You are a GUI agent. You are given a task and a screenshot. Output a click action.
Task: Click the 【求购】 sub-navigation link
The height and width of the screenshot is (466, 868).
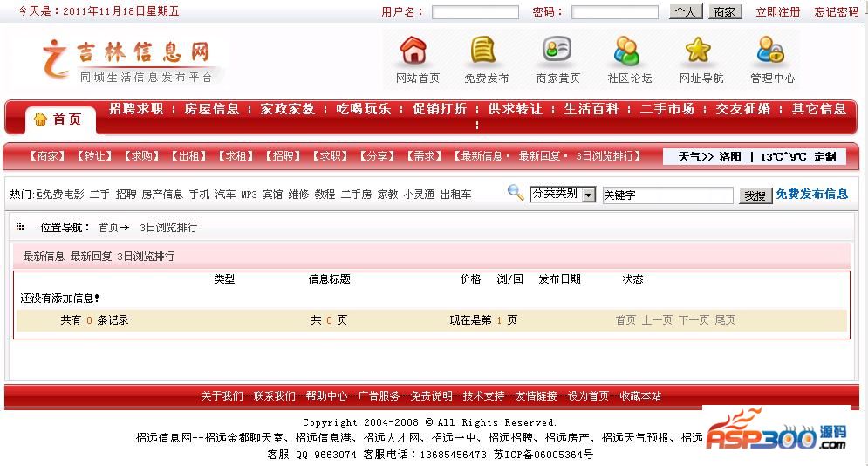coord(141,156)
